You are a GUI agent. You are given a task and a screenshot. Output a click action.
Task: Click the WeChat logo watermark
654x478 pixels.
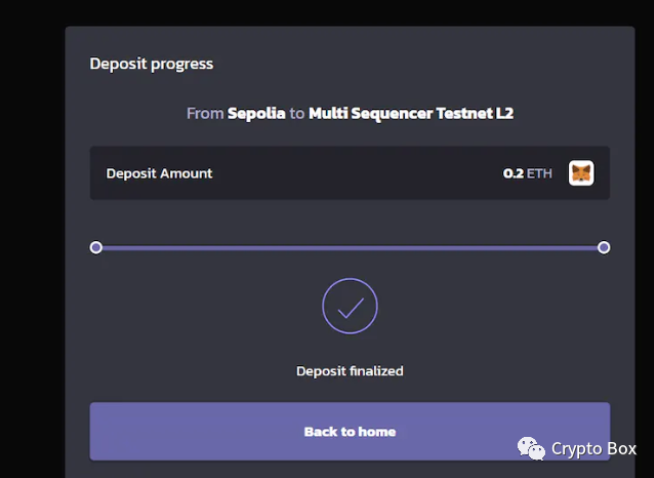(x=531, y=449)
